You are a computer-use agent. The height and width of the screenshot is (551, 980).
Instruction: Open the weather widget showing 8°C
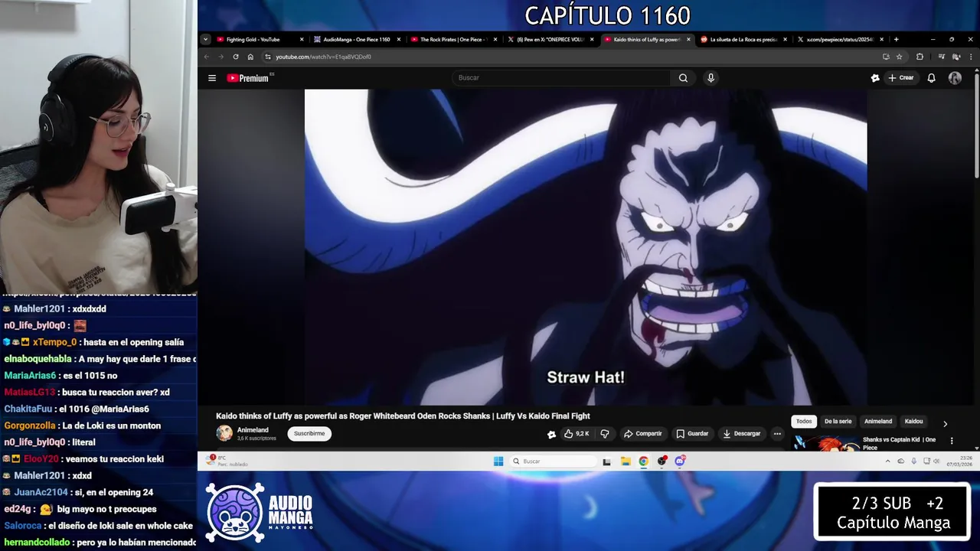point(227,461)
